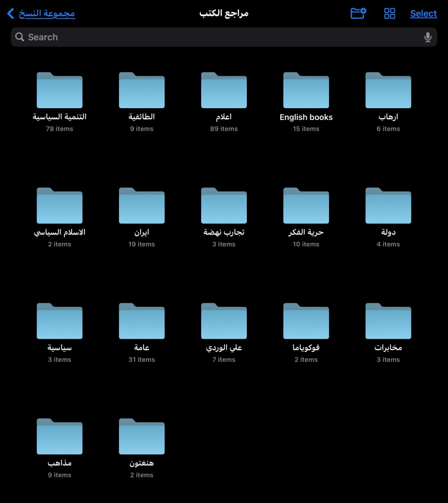Open the حرية الفكر folder
Image resolution: width=448 pixels, height=503 pixels.
click(x=306, y=206)
